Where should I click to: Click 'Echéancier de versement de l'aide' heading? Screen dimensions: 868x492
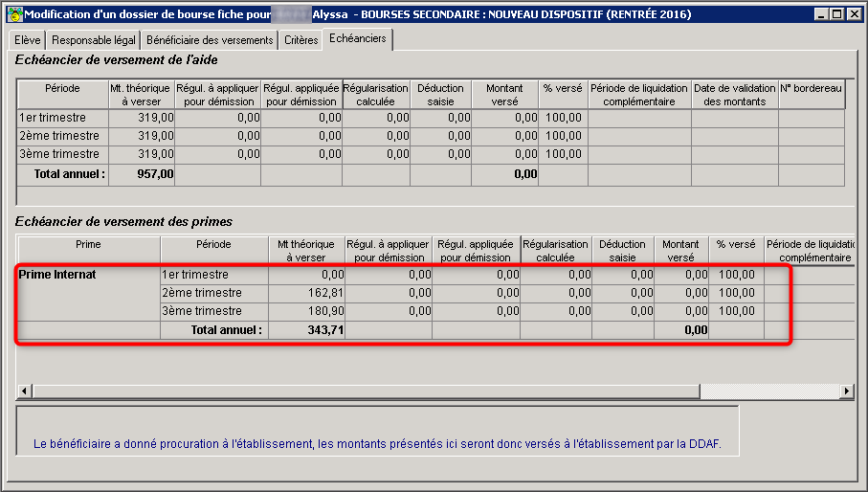(116, 59)
